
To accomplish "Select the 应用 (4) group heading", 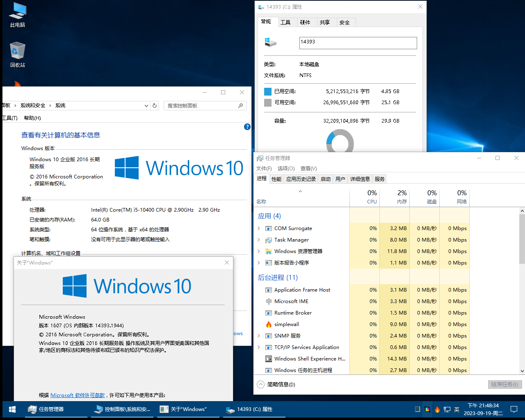I will [x=269, y=216].
